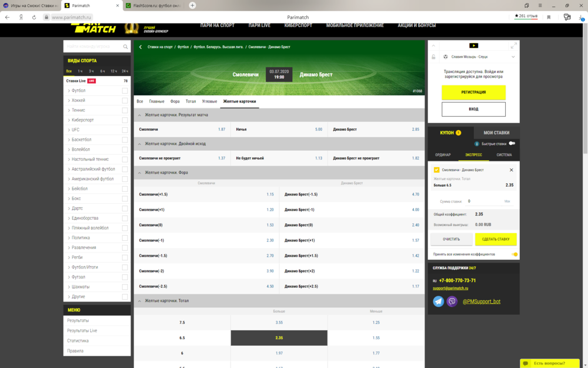Open the Тотал market tab

pos(191,101)
